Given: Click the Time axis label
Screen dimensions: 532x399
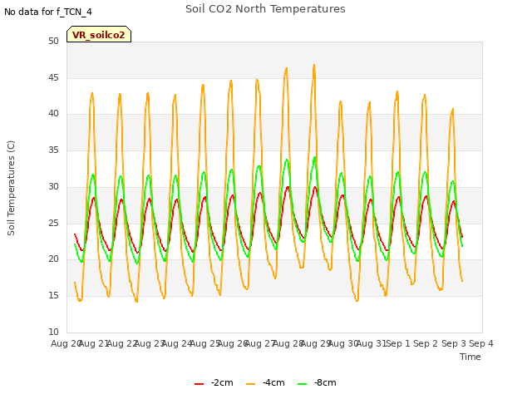Looking at the screenshot, I should tap(470, 357).
